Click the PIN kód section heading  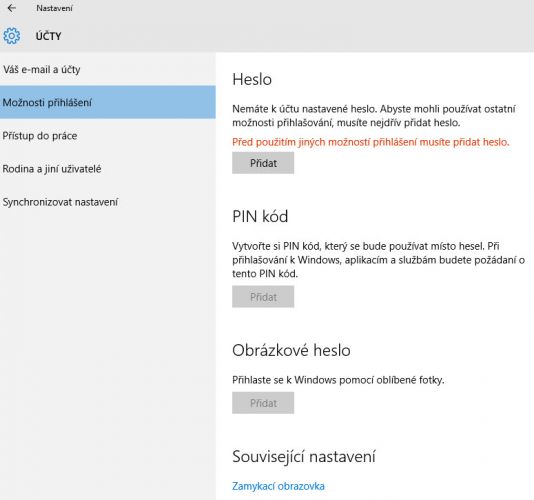(260, 216)
